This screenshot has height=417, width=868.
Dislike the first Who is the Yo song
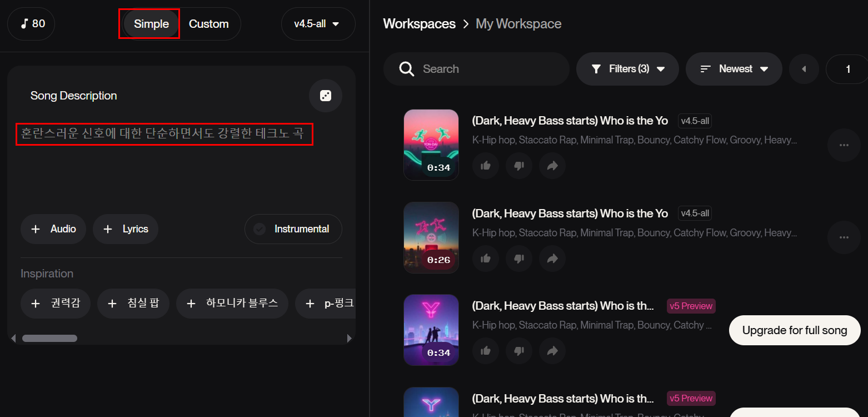point(519,166)
